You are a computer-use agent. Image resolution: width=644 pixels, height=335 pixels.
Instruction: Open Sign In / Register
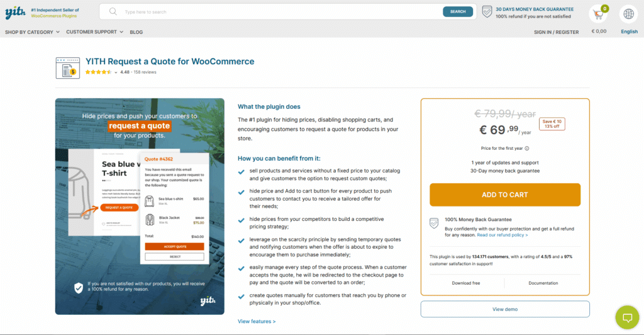556,31
